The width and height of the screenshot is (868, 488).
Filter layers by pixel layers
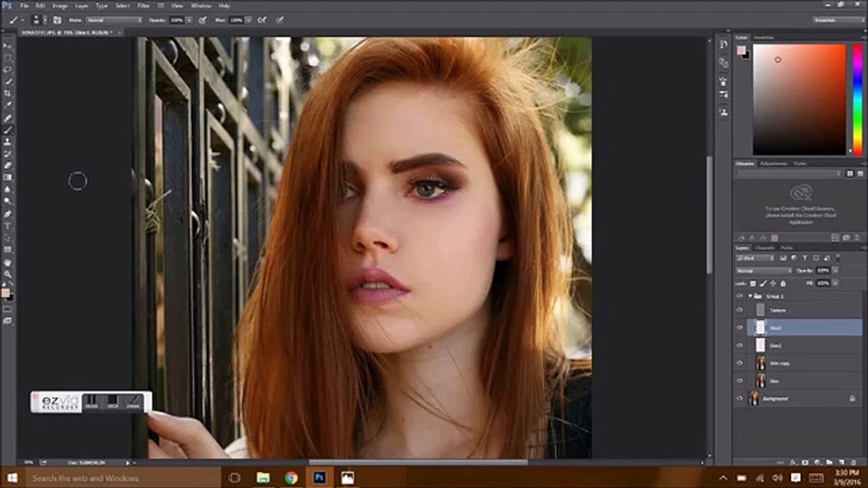[x=783, y=258]
